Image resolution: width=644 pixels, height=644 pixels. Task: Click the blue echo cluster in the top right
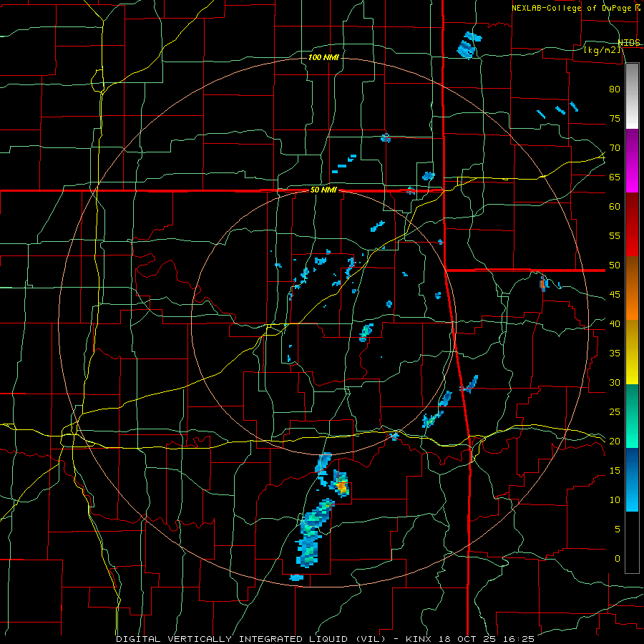point(468,45)
